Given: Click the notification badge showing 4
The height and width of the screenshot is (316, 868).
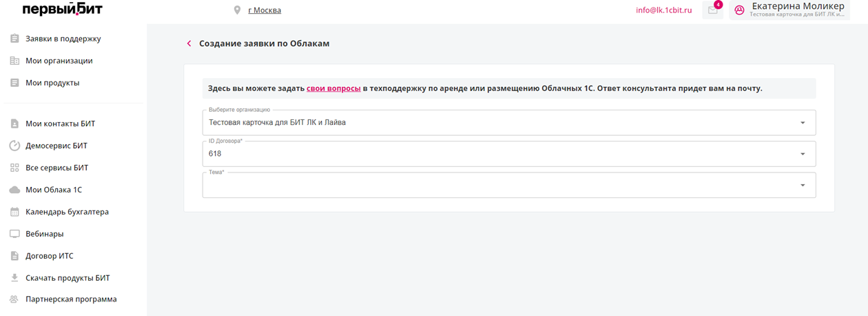Looking at the screenshot, I should pos(718,5).
